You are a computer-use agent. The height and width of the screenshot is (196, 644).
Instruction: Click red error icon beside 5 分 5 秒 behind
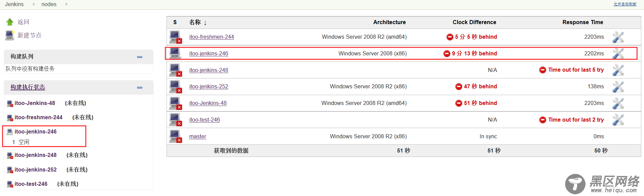pos(450,37)
